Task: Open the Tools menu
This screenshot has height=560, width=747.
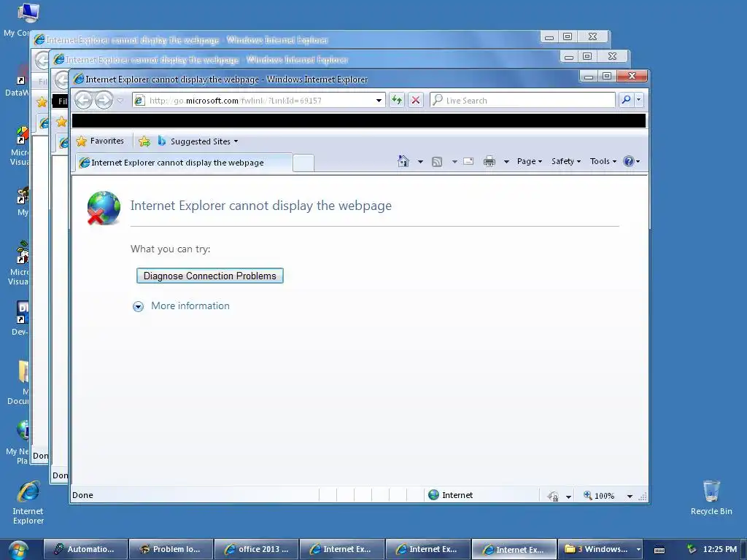Action: (603, 161)
